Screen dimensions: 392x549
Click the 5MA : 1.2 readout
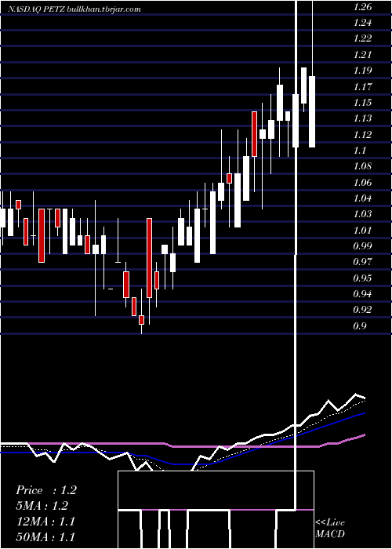[42, 506]
